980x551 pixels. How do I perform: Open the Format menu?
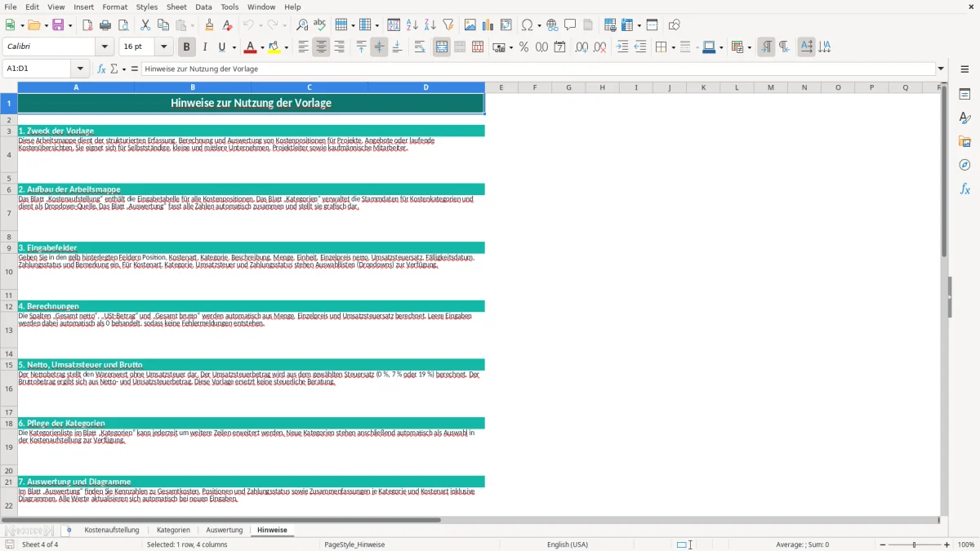[114, 7]
